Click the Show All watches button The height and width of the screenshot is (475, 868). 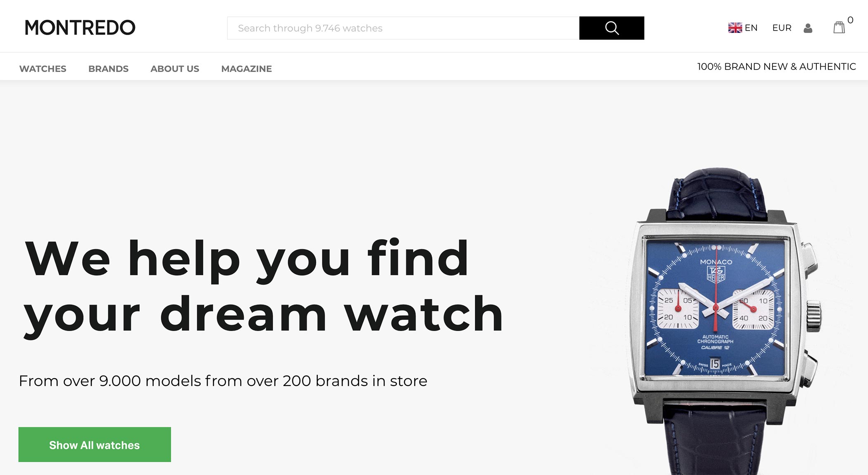click(95, 444)
